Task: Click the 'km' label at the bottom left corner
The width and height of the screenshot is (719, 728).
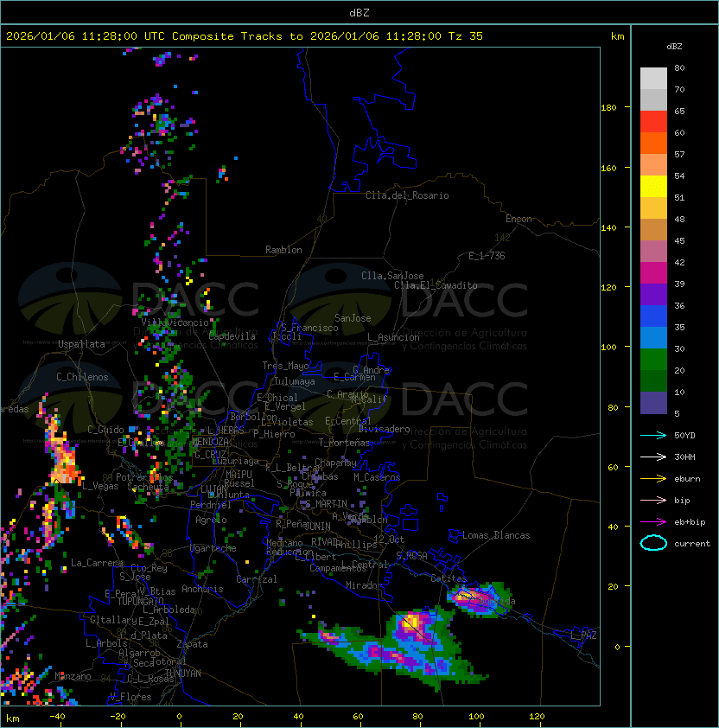Action: coord(13,718)
